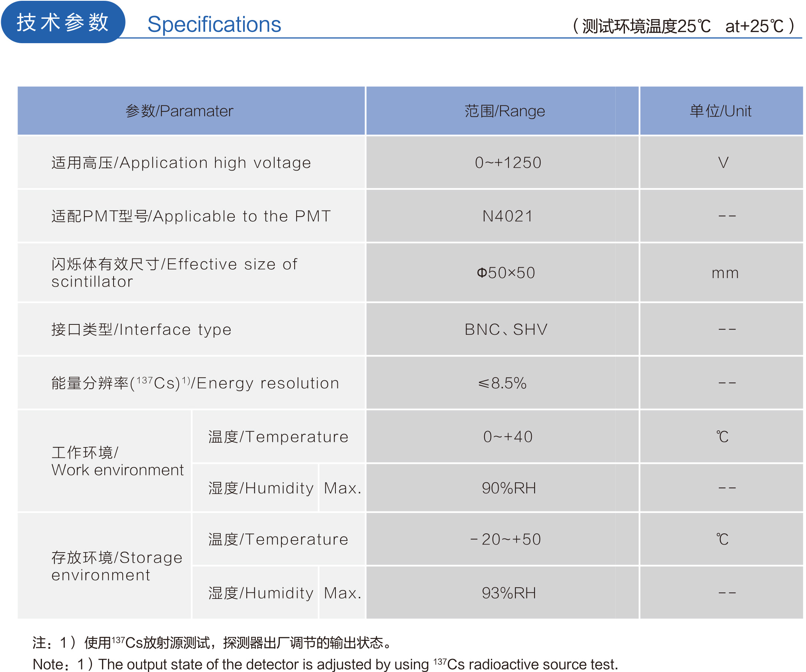
Task: Select the -20~+50 storage temperature value
Action: tap(506, 539)
